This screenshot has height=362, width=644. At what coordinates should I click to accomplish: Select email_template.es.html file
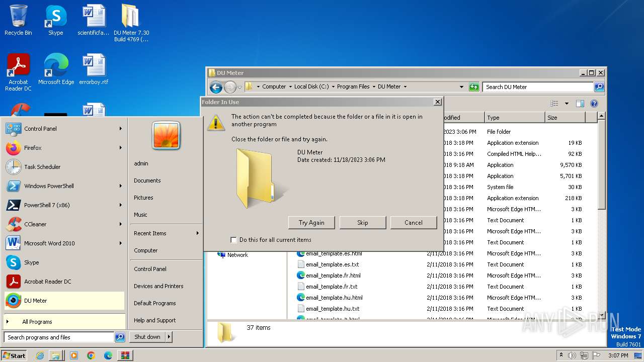(x=334, y=253)
